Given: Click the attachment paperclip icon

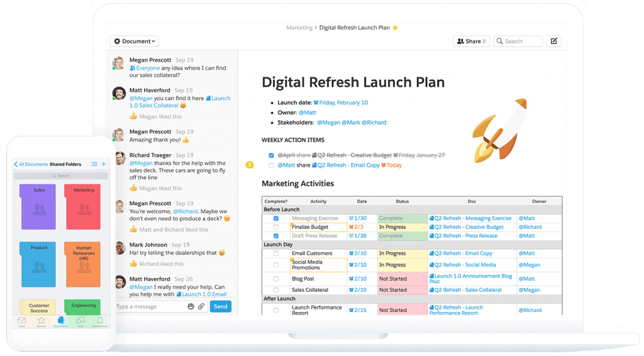Looking at the screenshot, I should pos(201,306).
